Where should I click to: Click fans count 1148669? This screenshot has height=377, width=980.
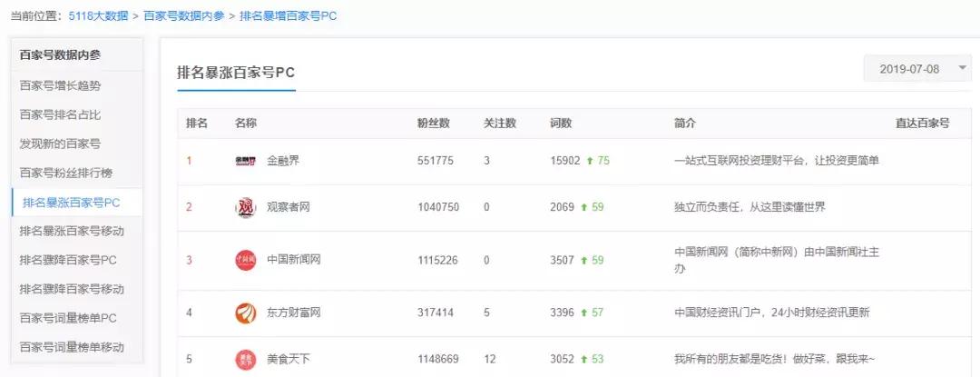pos(438,360)
